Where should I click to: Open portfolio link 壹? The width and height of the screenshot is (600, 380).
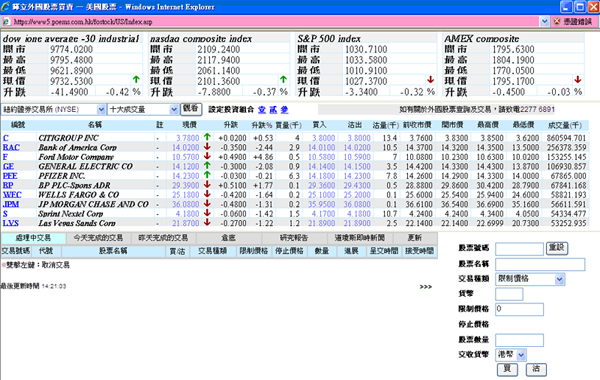pos(262,110)
